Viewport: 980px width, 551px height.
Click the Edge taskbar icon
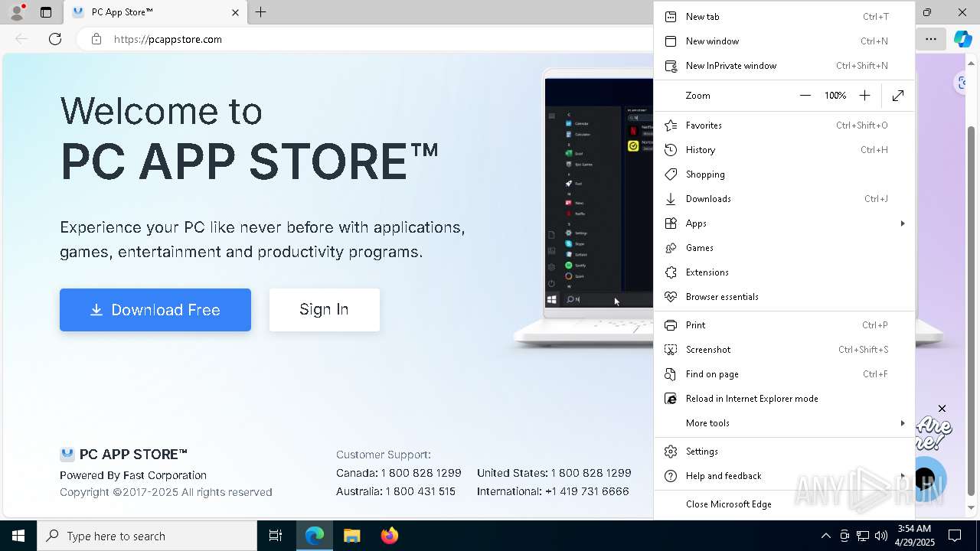click(315, 536)
